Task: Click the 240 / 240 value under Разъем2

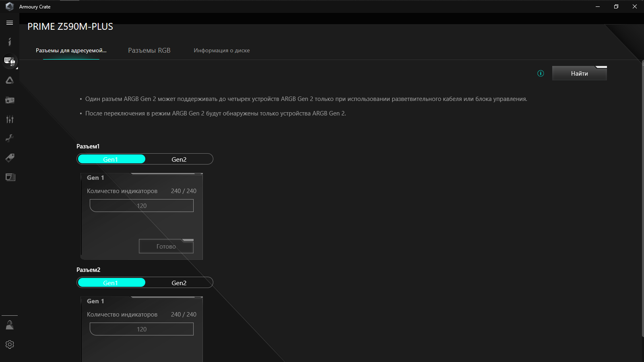Action: [x=184, y=315]
